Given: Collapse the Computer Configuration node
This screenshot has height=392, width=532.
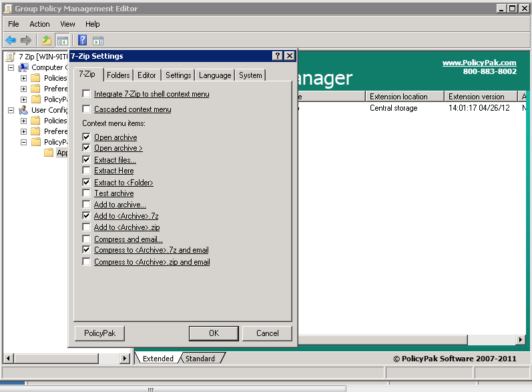Looking at the screenshot, I should point(11,67).
